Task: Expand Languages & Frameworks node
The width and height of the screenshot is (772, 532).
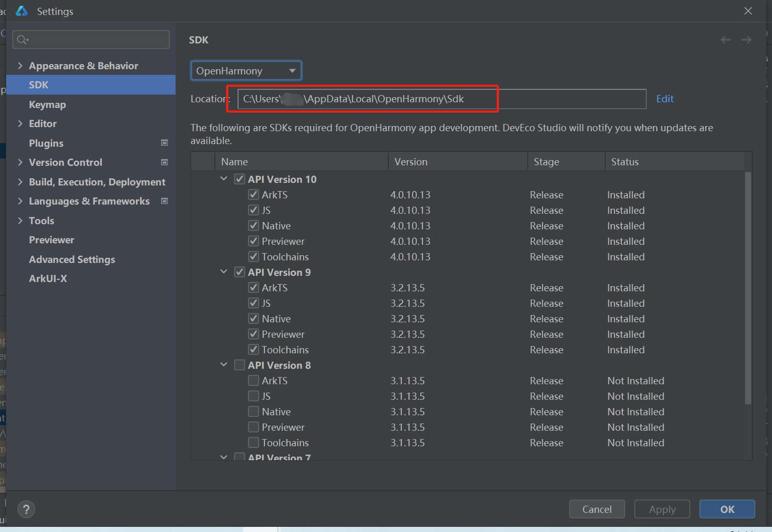Action: pos(20,201)
